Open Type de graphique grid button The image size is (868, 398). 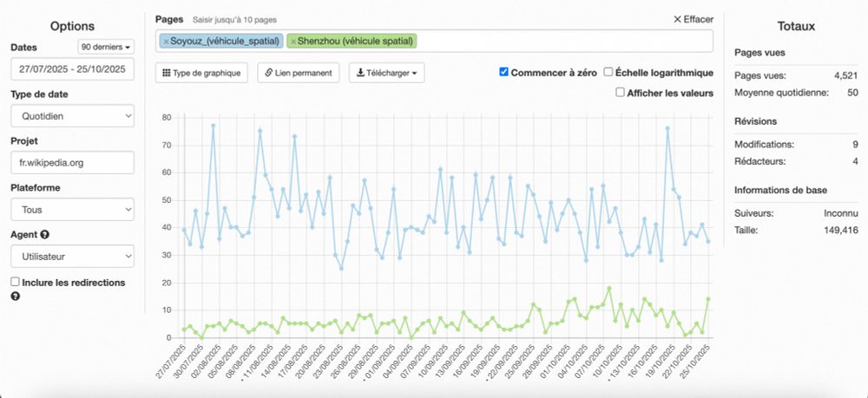click(x=201, y=73)
